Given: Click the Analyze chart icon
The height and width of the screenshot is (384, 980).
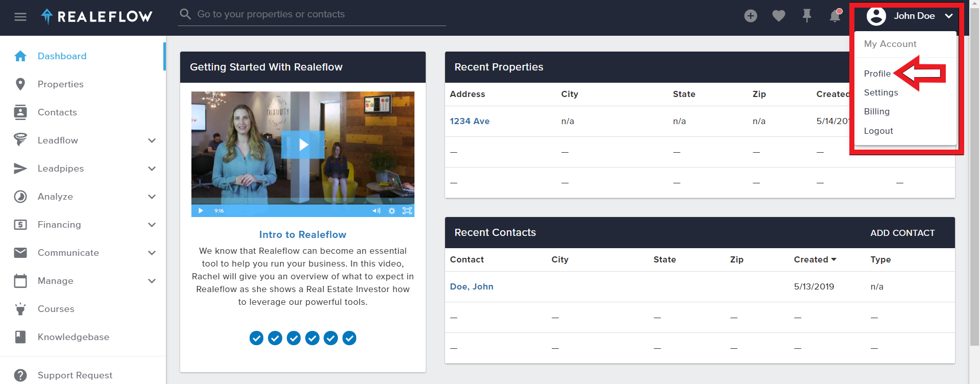Looking at the screenshot, I should coord(20,197).
